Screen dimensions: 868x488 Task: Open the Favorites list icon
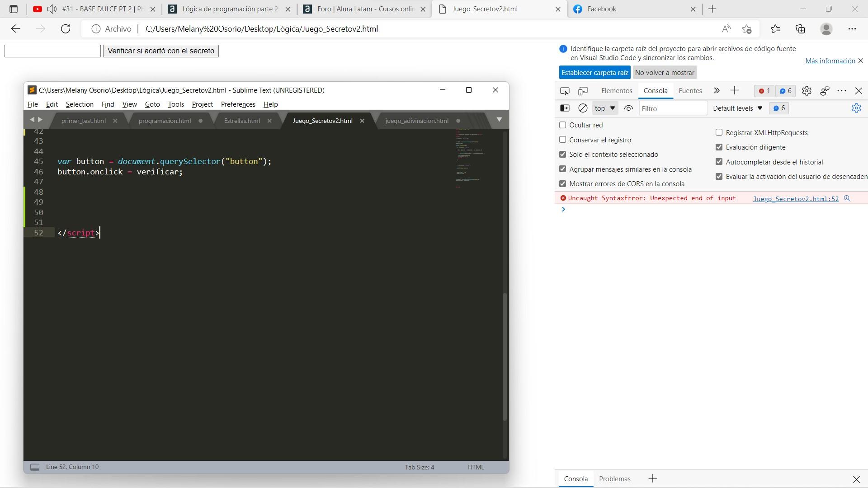point(775,29)
